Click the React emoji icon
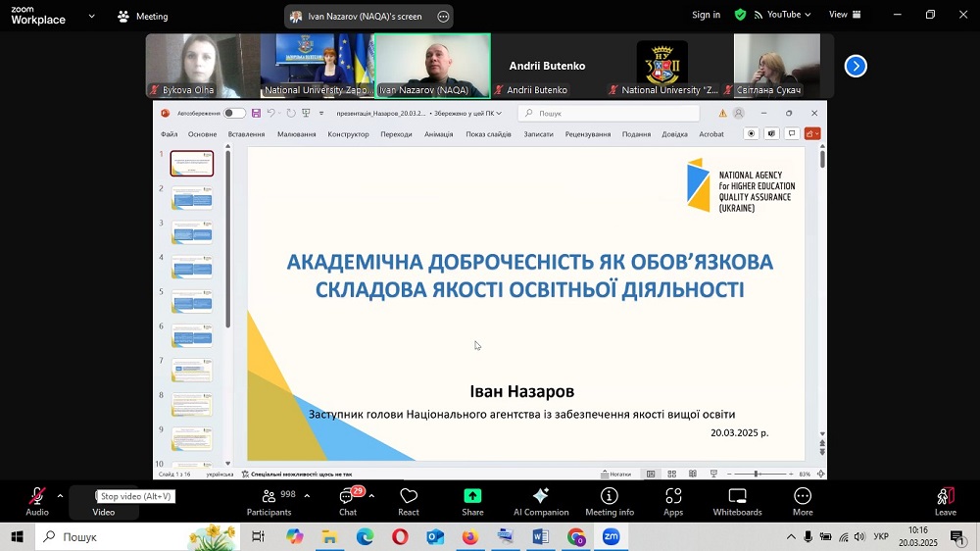Image resolution: width=980 pixels, height=551 pixels. click(409, 500)
